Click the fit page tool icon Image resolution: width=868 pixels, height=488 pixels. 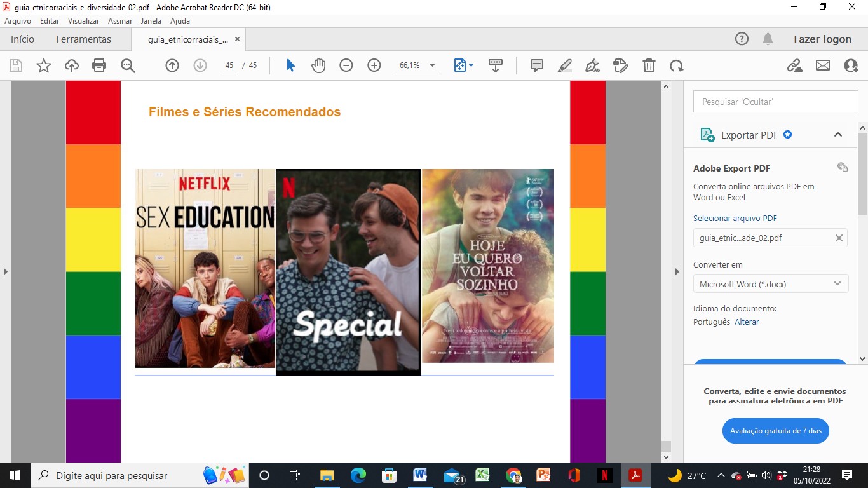pyautogui.click(x=460, y=65)
